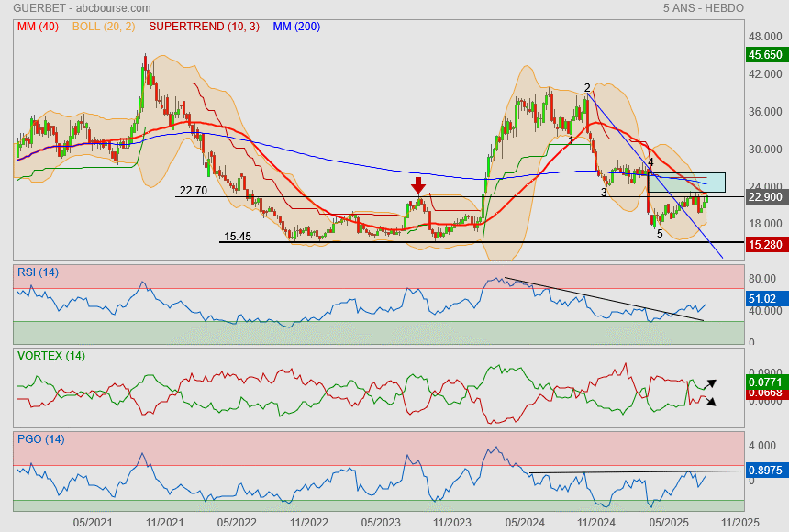Click the RSI (14) indicator label

point(38,272)
